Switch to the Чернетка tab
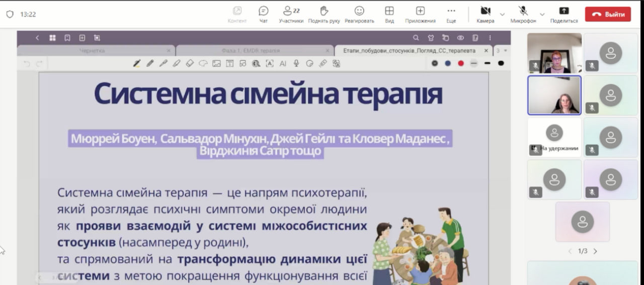This screenshot has width=644, height=285. [93, 51]
